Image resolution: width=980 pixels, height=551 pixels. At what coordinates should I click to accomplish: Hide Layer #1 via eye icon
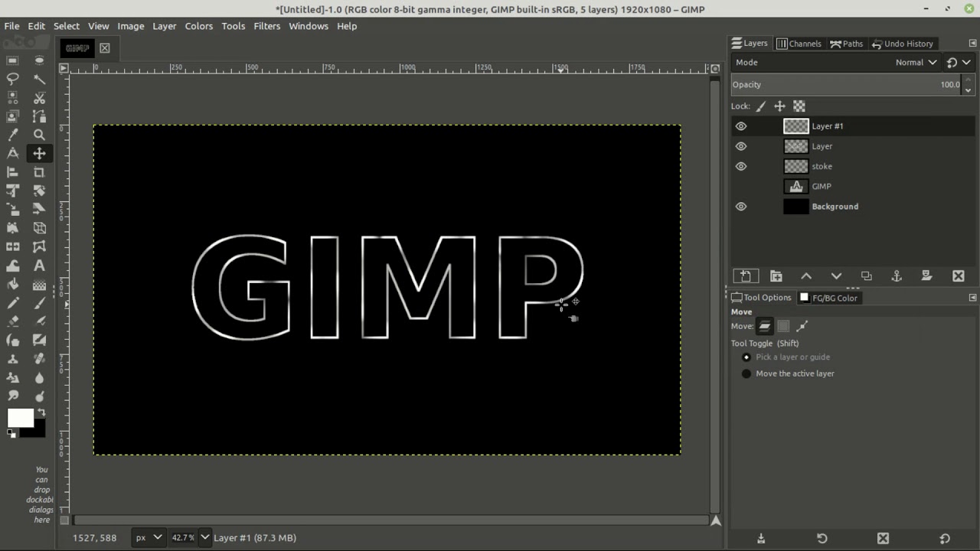pos(741,126)
